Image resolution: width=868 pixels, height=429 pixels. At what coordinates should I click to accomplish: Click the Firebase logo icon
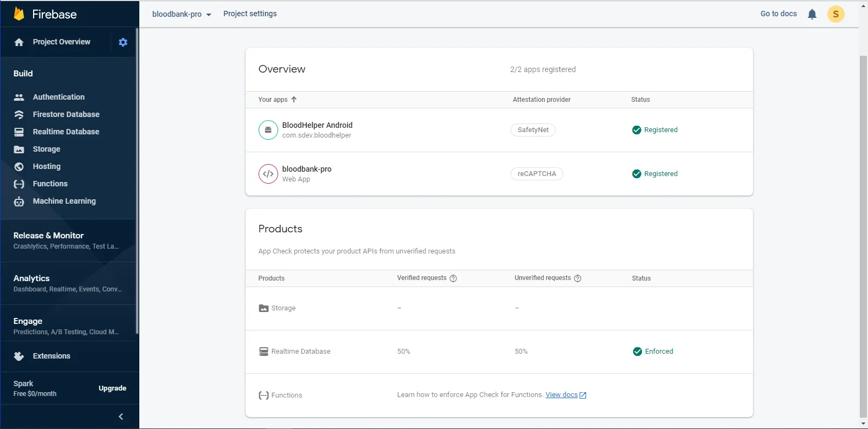pos(19,14)
